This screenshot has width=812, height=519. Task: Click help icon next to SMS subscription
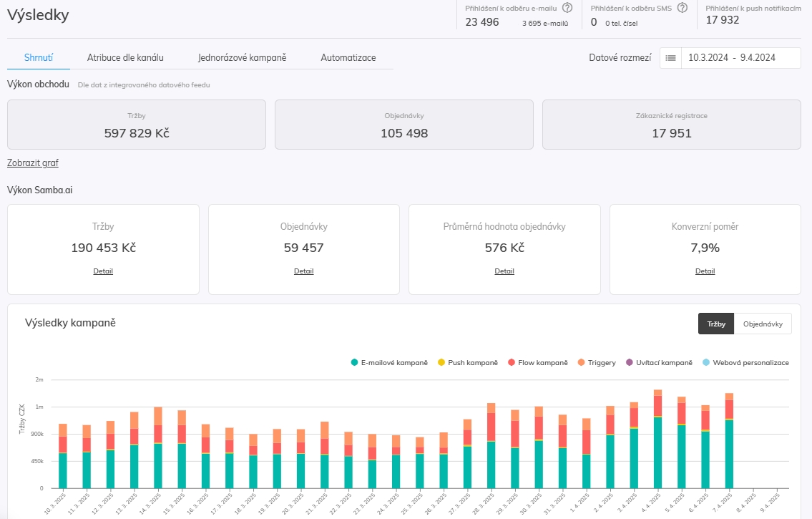pos(683,8)
